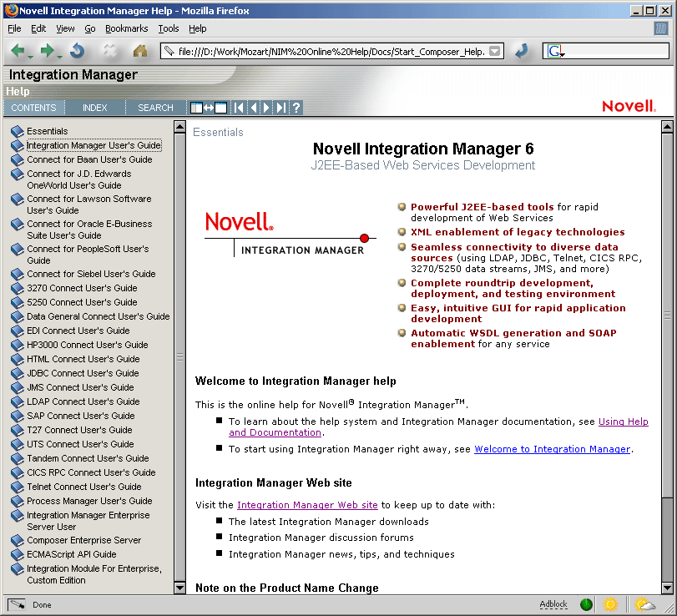
Task: Click the sunny weather status icon
Action: 610,604
